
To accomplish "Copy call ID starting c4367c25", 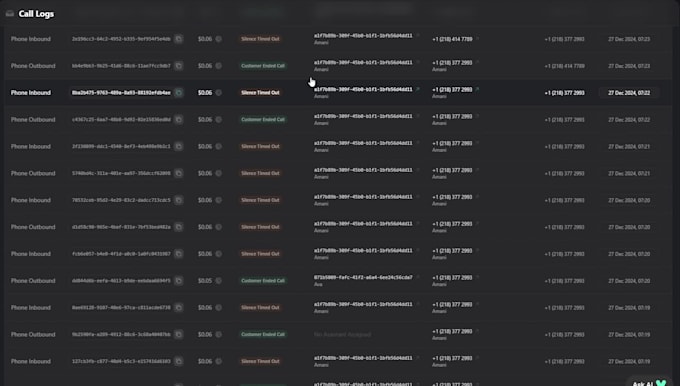I will pos(178,120).
